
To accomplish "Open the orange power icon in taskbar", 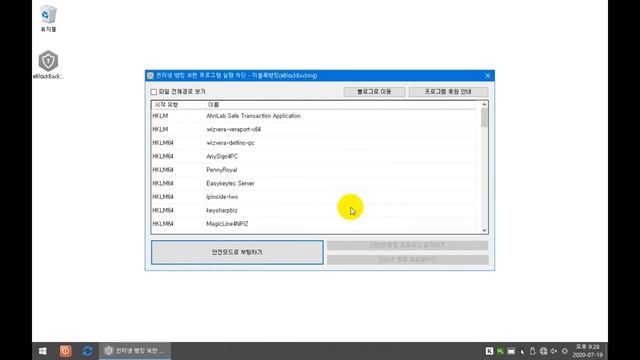I will (x=65, y=351).
